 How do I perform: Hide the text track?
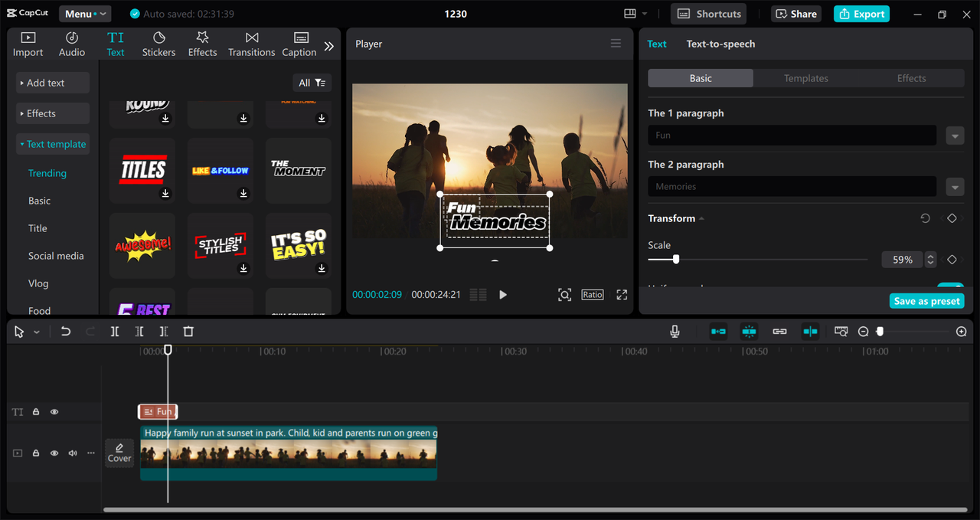coord(54,412)
